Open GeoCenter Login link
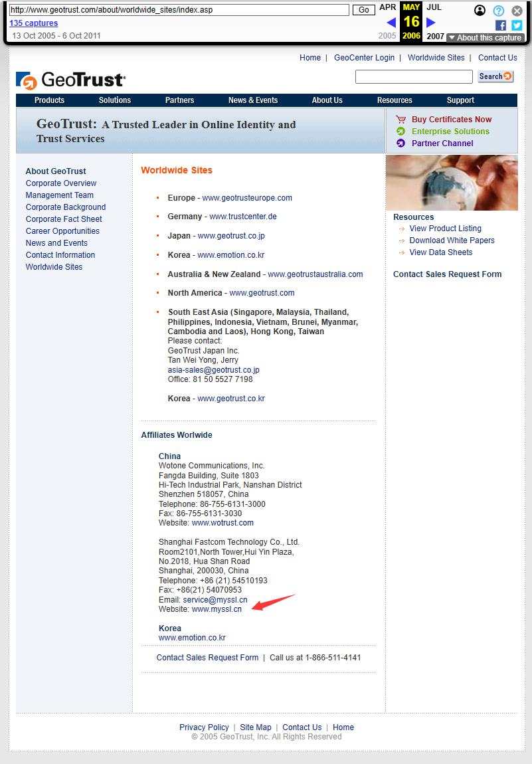Screen dimensions: 532x764 pos(365,58)
